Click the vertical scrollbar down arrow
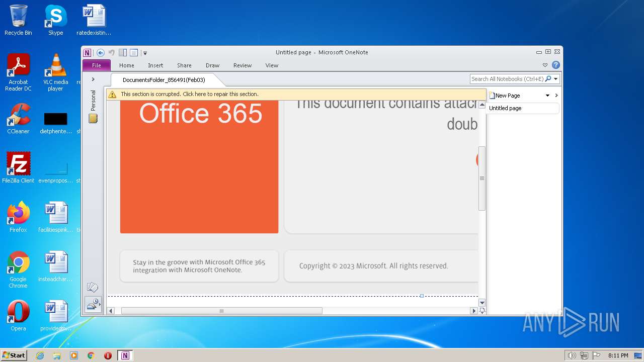The image size is (644, 362). [482, 303]
